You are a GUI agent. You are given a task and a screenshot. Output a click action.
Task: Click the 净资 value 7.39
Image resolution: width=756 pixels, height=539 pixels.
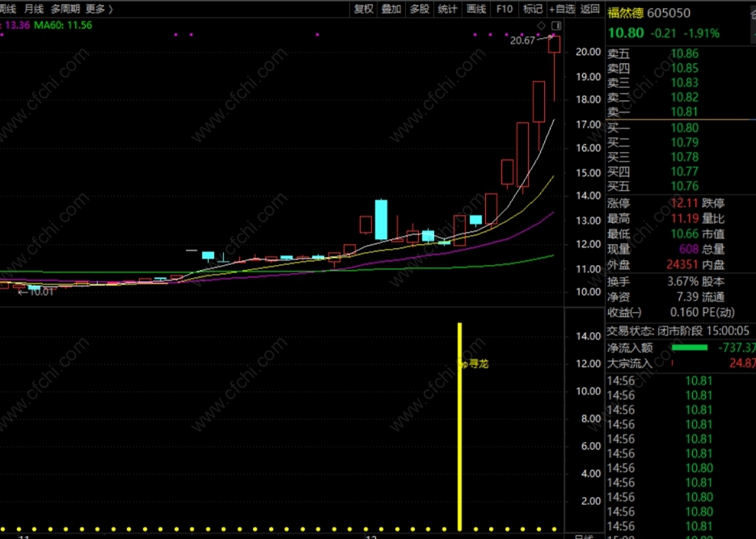point(687,297)
